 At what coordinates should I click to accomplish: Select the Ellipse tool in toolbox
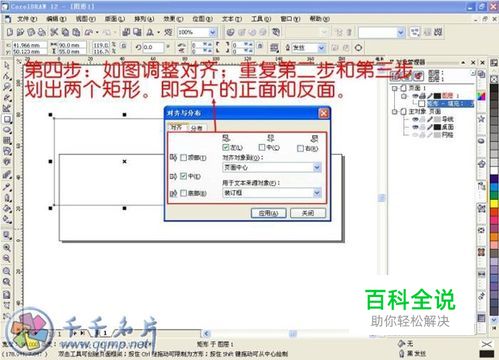tap(7, 130)
